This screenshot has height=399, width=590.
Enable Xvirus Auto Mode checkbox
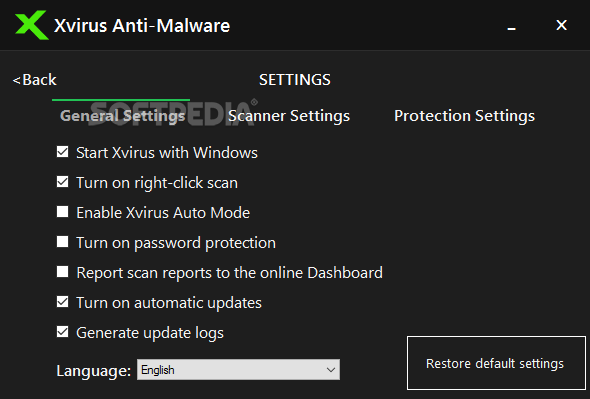click(x=62, y=212)
